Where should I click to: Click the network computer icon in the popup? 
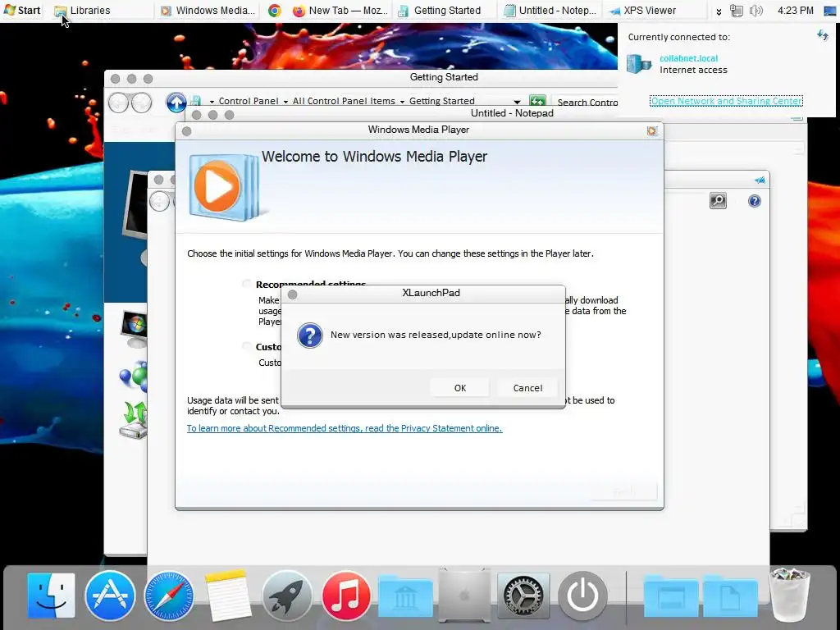(638, 64)
